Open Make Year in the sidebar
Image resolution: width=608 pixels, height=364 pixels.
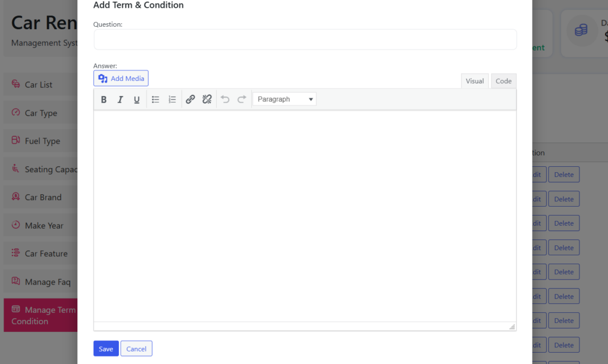pos(40,226)
